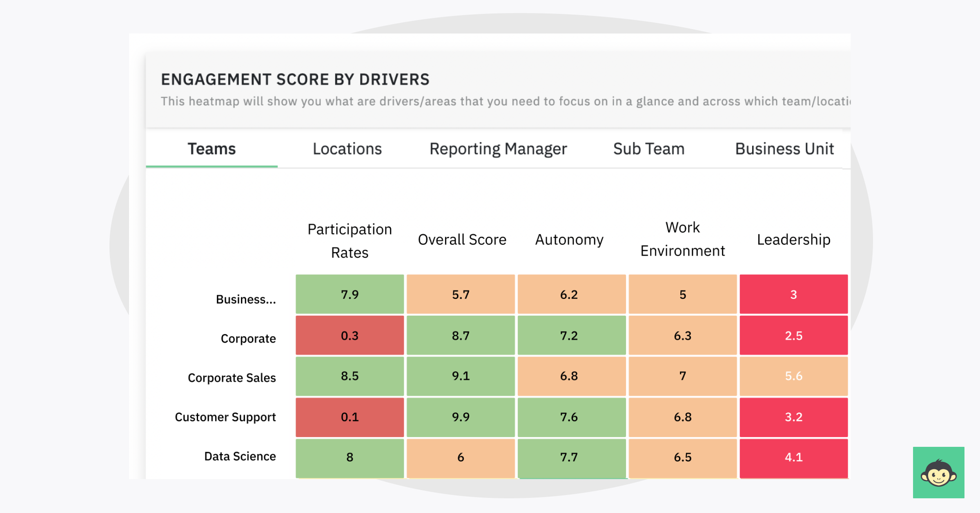Select the 7.9 Participation Rates cell
980x513 pixels.
(x=349, y=294)
